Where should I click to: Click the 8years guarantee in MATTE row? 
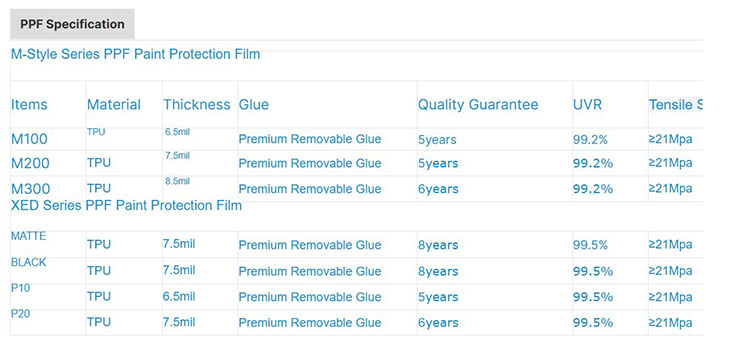click(438, 245)
